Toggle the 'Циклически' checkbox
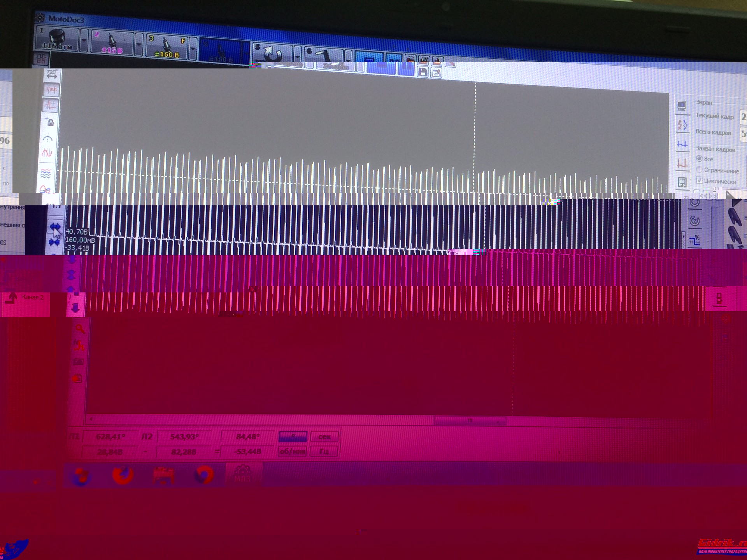Screen dimensions: 747x560 point(699,180)
